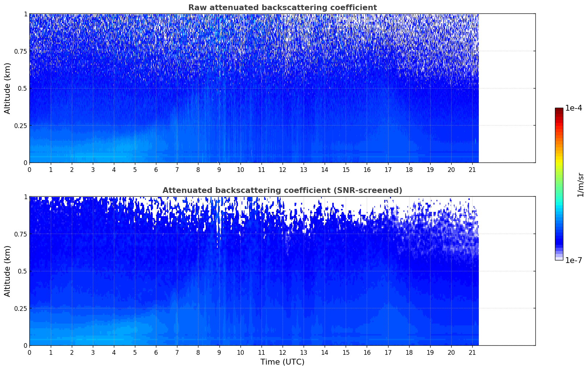Image resolution: width=588 pixels, height=370 pixels.
Task: Click the "1e-4" colorbar maximum label
Action: 573,108
